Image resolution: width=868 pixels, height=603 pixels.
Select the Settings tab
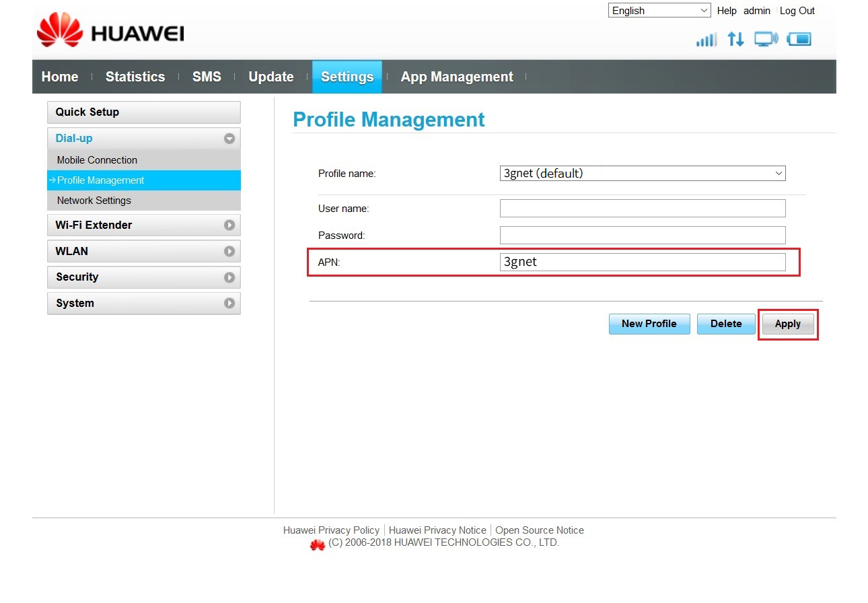[x=347, y=77]
